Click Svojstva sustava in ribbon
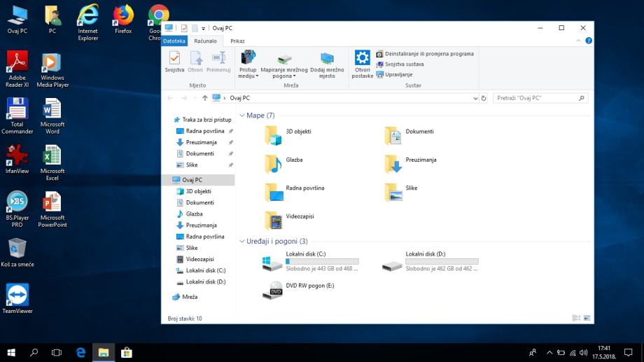This screenshot has width=644, height=362. [400, 64]
